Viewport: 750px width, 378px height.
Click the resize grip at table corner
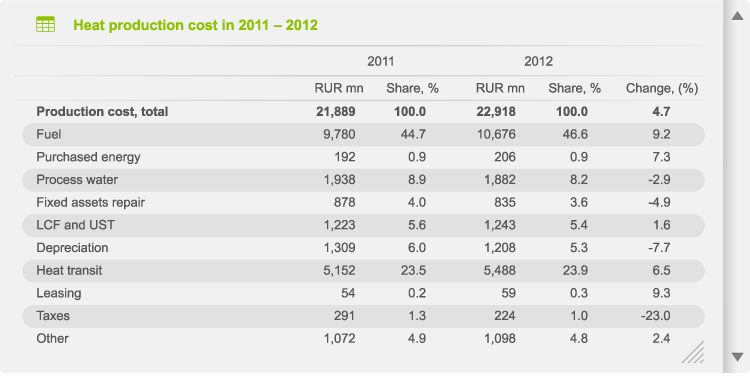tap(693, 352)
